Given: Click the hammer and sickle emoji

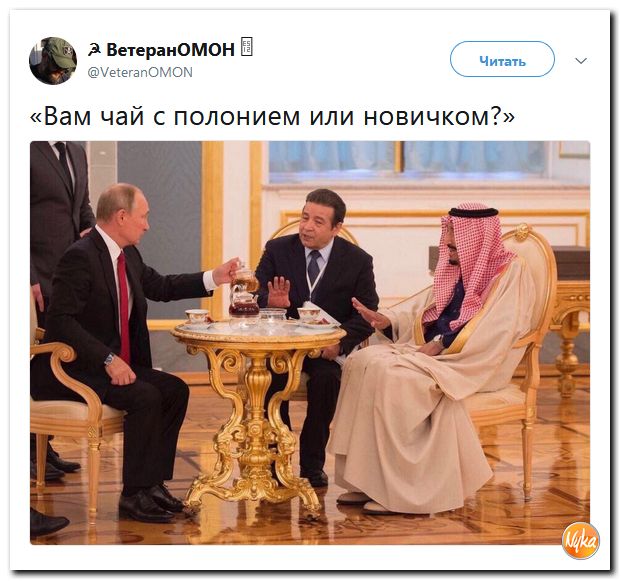Looking at the screenshot, I should pyautogui.click(x=94, y=50).
